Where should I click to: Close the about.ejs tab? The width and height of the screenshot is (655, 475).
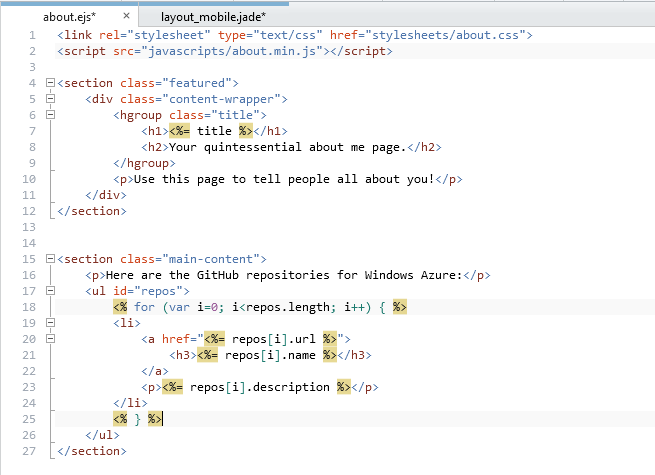pyautogui.click(x=127, y=16)
